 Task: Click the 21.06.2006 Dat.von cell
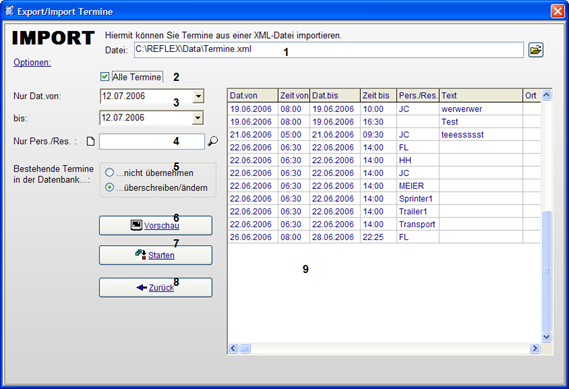point(253,135)
